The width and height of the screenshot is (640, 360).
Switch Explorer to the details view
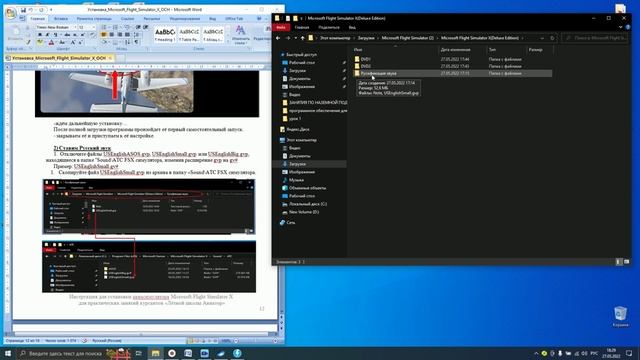[618, 262]
